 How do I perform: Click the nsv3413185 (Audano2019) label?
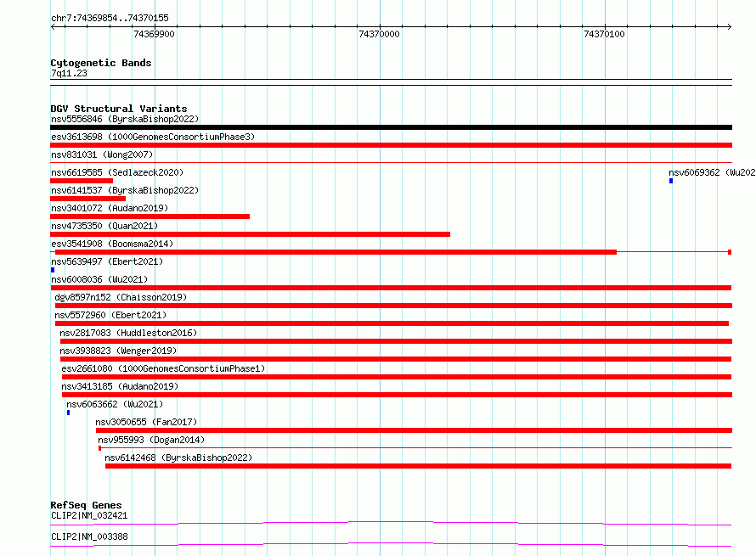[120, 386]
